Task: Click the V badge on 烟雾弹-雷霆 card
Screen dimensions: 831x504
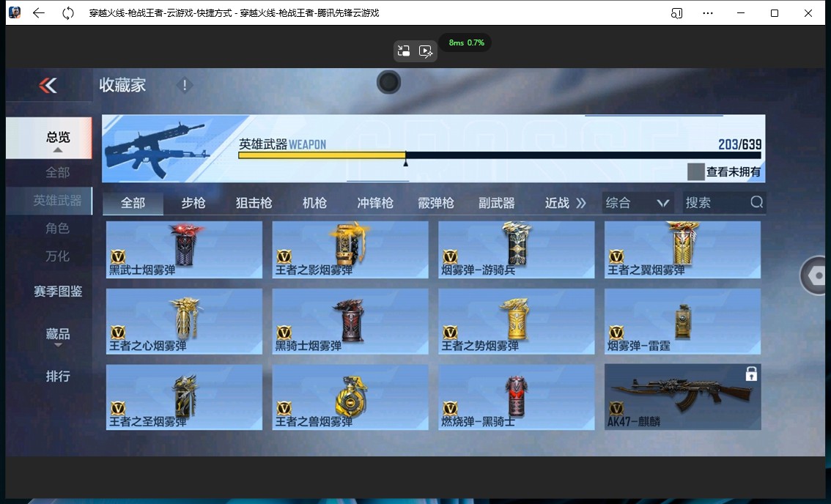Action: (616, 333)
